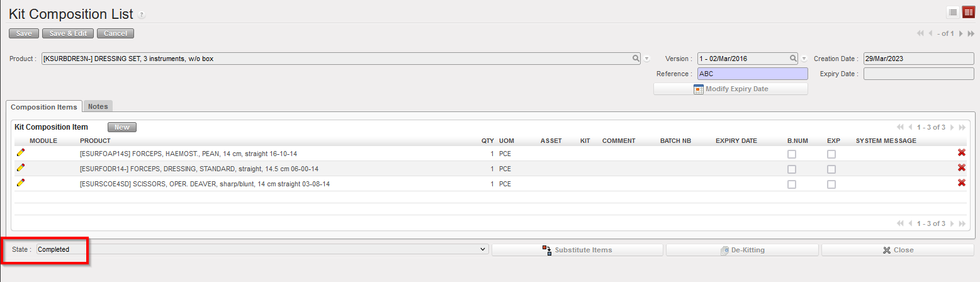Screen dimensions: 980x282
Task: Toggle B.NUM checkbox for FORCEPS DRESSING STANDARD
Action: pyautogui.click(x=791, y=169)
